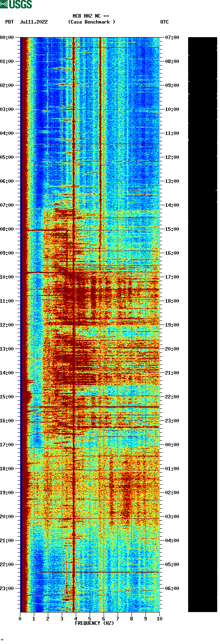Click '00:00' on the PDT time axis
Image resolution: width=220 pixels, height=644 pixels.
coord(7,38)
